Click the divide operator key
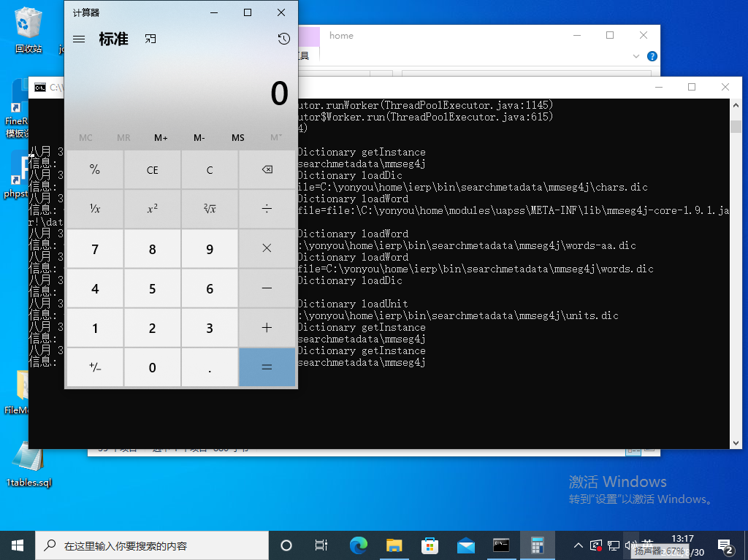 pyautogui.click(x=267, y=209)
